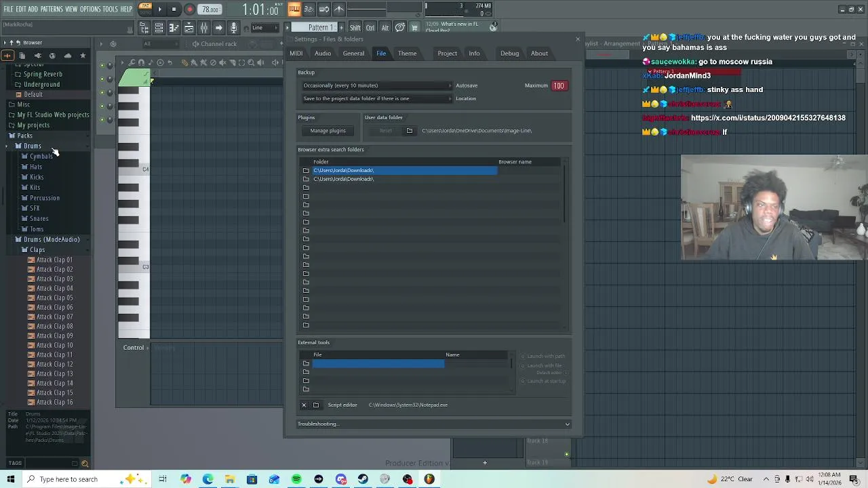Toggle the Shift typing key button

355,28
